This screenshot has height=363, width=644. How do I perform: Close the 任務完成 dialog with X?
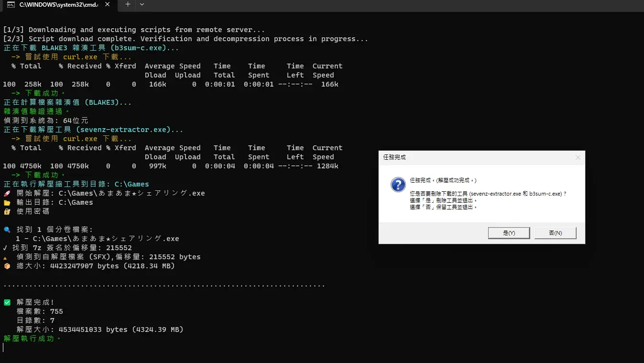(578, 157)
